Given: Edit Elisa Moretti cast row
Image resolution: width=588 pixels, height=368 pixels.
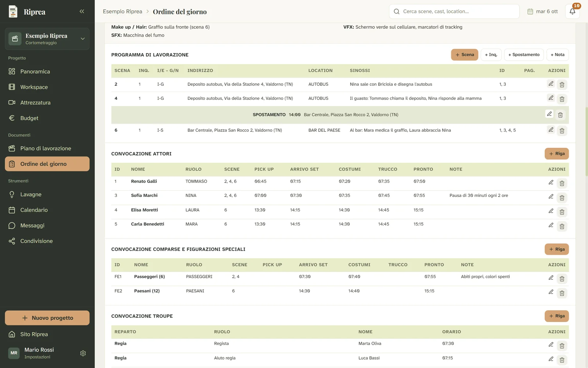Looking at the screenshot, I should [x=551, y=211].
